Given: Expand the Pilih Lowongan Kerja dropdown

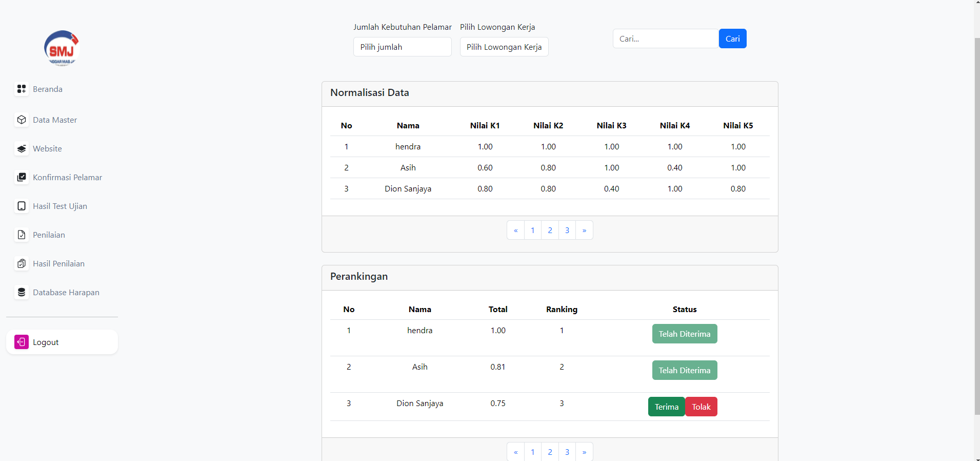Looking at the screenshot, I should pos(504,47).
